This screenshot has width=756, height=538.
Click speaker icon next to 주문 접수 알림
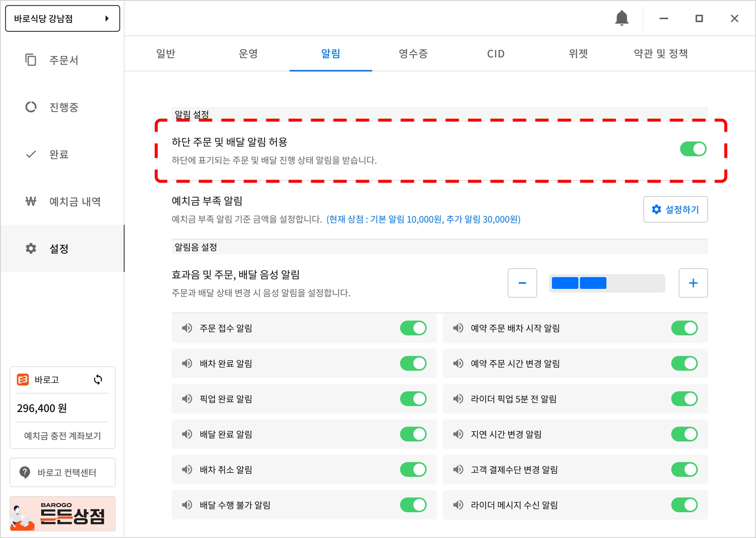(x=187, y=328)
